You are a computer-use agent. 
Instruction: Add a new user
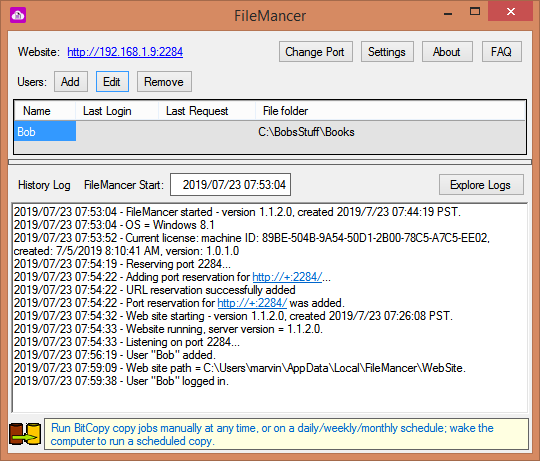71,82
